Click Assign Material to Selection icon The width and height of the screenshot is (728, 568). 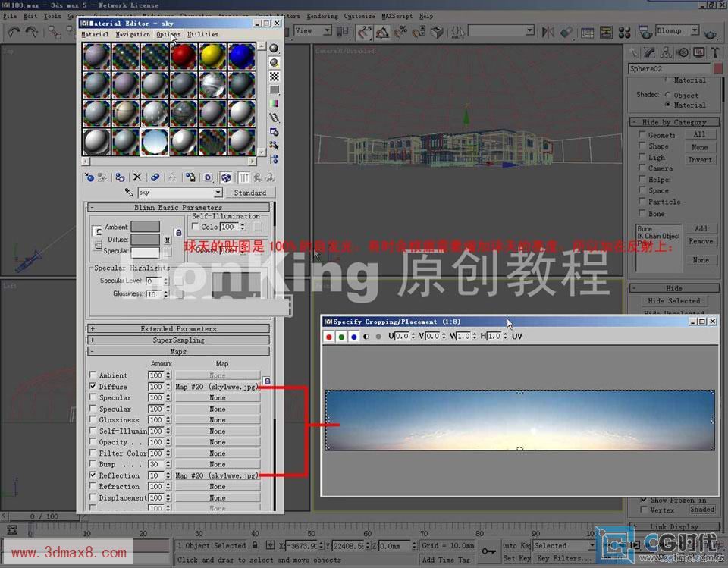point(120,177)
